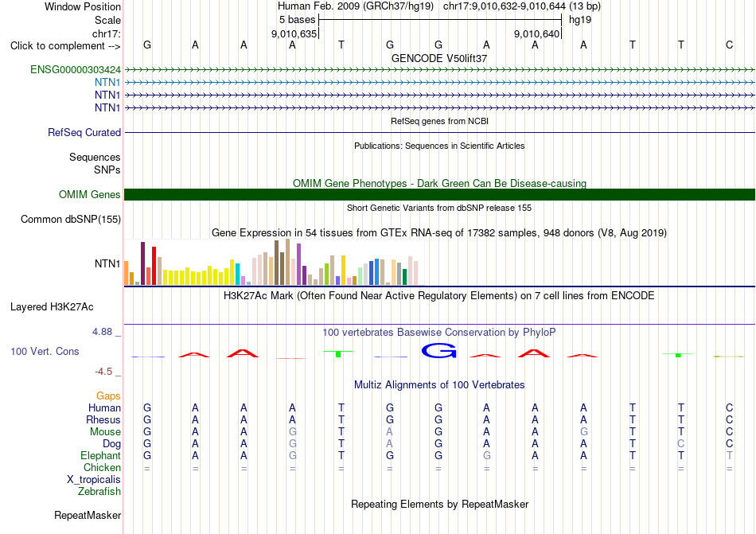The image size is (756, 534).
Task: Click the RepeatMasker track label
Action: click(x=88, y=515)
